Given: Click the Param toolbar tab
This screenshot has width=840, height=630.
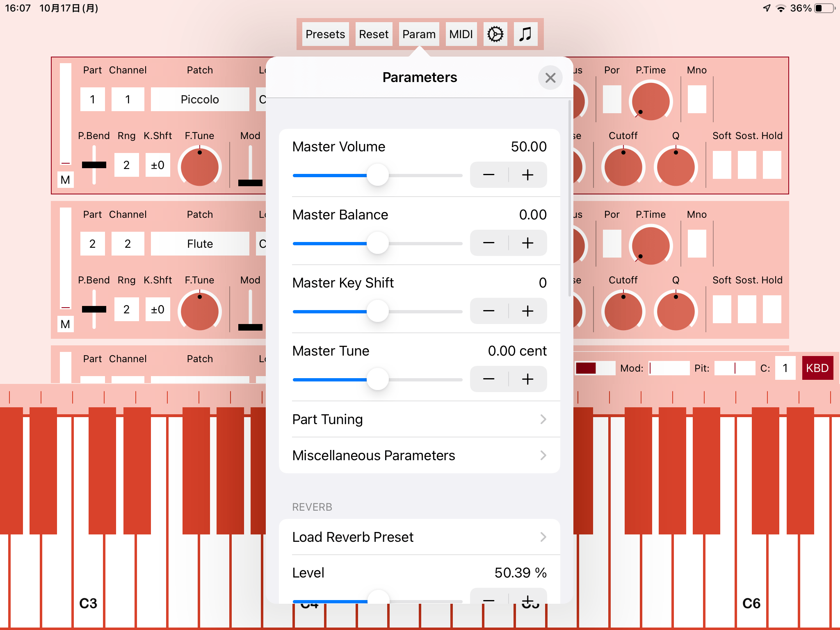Looking at the screenshot, I should (419, 34).
